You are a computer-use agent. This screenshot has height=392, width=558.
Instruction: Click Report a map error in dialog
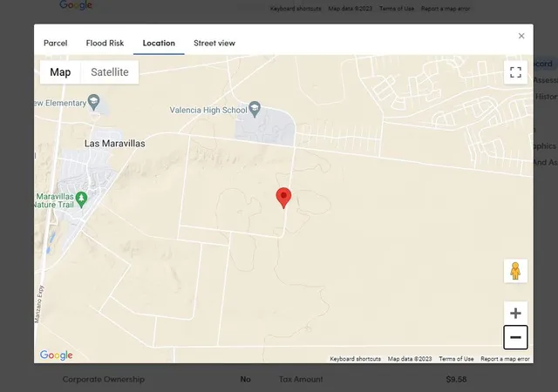[505, 359]
